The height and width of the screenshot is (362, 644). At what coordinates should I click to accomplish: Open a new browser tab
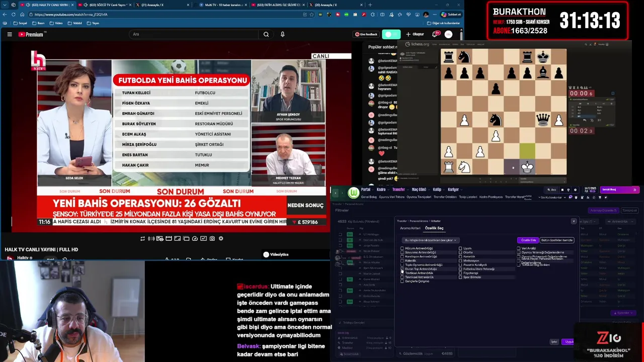[x=370, y=5]
